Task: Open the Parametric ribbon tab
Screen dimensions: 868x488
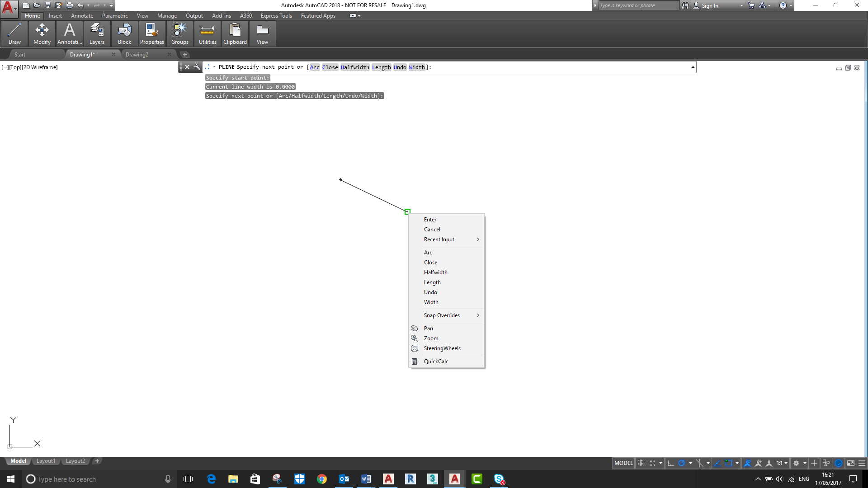Action: click(x=115, y=15)
